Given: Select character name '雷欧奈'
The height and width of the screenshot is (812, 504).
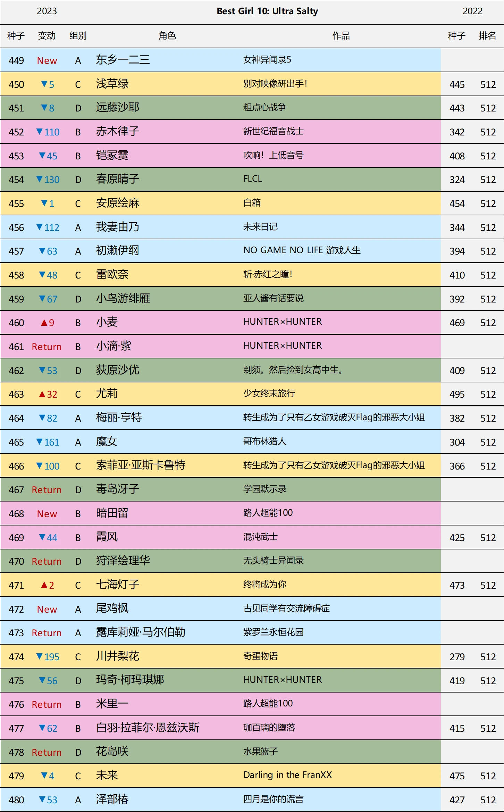Looking at the screenshot, I should (x=112, y=274).
